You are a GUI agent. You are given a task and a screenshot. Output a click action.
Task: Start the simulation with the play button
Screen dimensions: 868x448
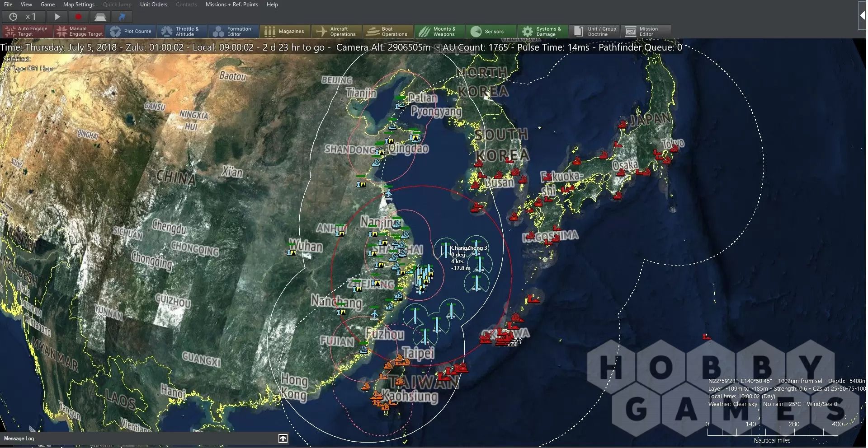pos(57,17)
